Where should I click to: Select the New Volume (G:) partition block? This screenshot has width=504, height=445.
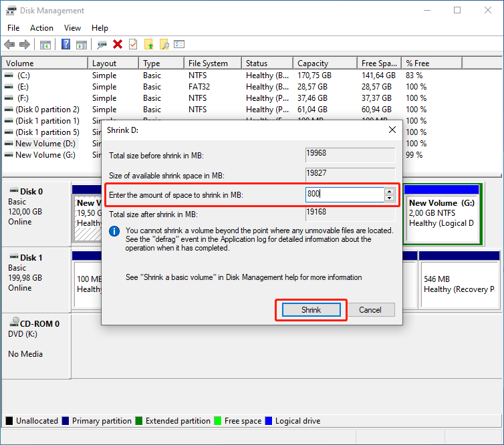coord(442,214)
